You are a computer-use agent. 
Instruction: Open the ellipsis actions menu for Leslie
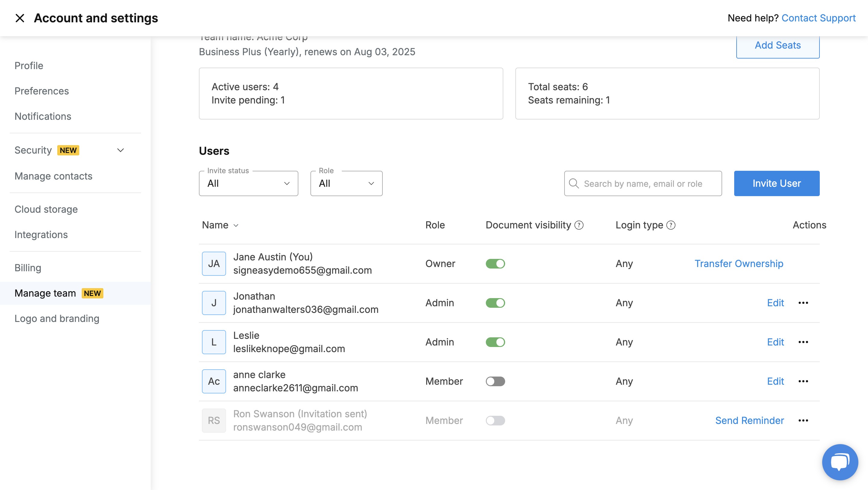coord(803,342)
